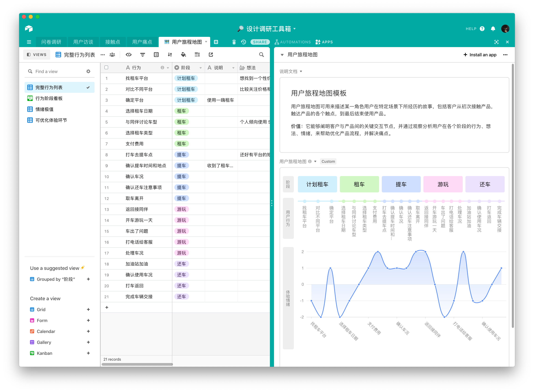
Task: Collapse the 用户旅程地图 apps panel triangle
Action: [x=282, y=55]
